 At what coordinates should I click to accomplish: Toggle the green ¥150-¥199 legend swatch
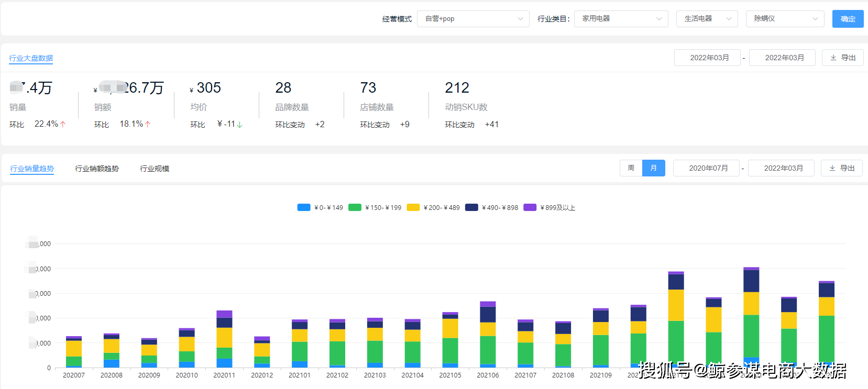pyautogui.click(x=355, y=207)
